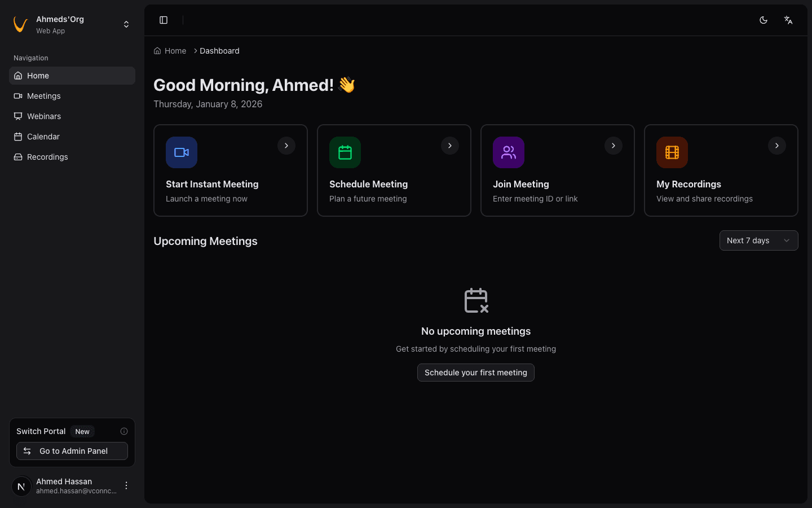Click the blue video camera icon
This screenshot has height=508, width=812.
pyautogui.click(x=182, y=152)
